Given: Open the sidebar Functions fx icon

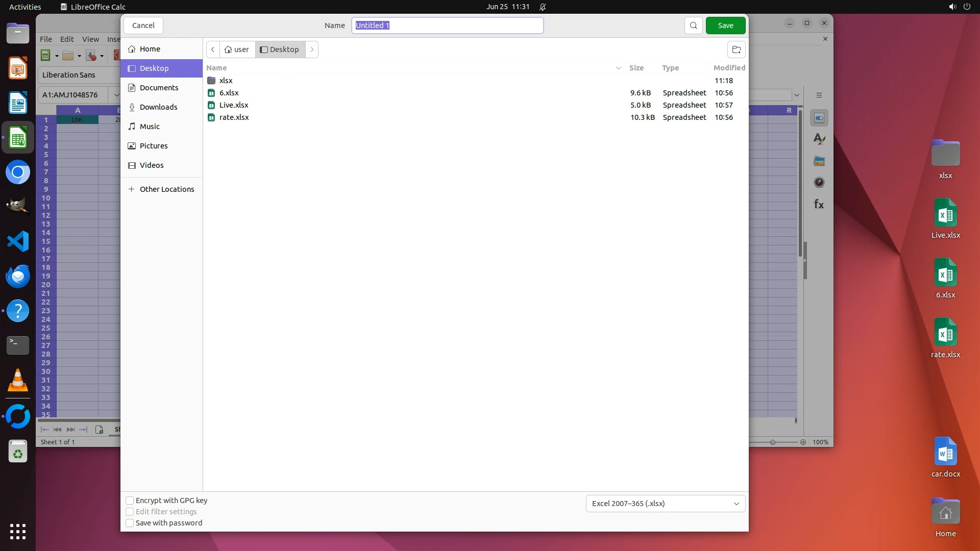Looking at the screenshot, I should tap(819, 205).
